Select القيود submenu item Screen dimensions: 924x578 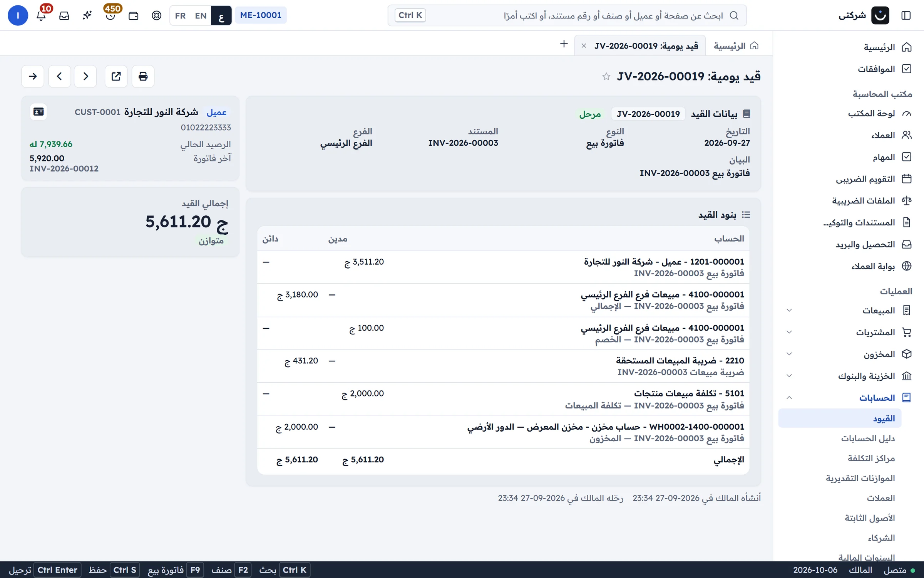[840, 418]
